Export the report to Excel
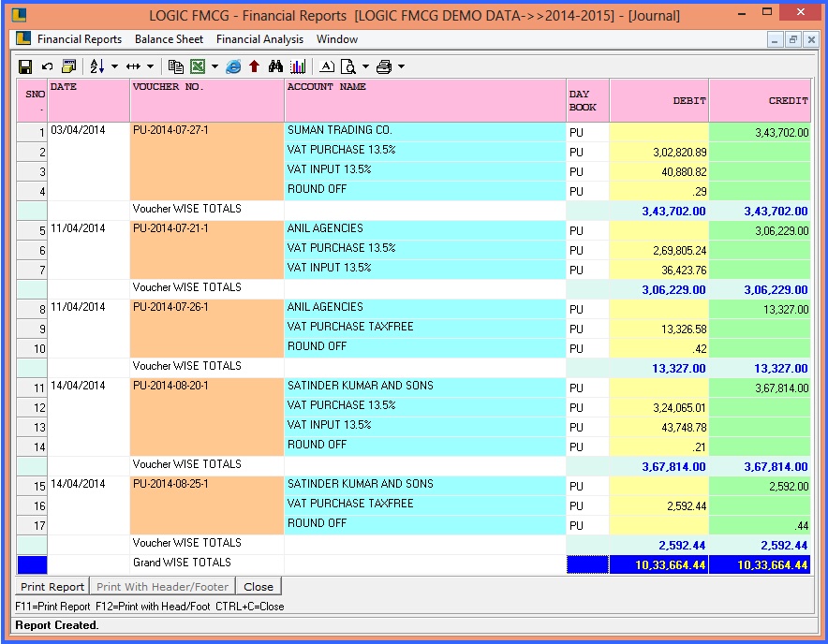Screen dimensions: 828x644 point(198,66)
